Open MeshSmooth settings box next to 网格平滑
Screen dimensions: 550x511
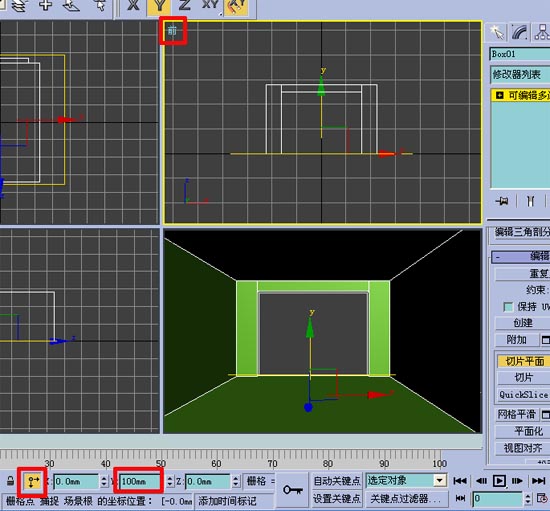545,415
